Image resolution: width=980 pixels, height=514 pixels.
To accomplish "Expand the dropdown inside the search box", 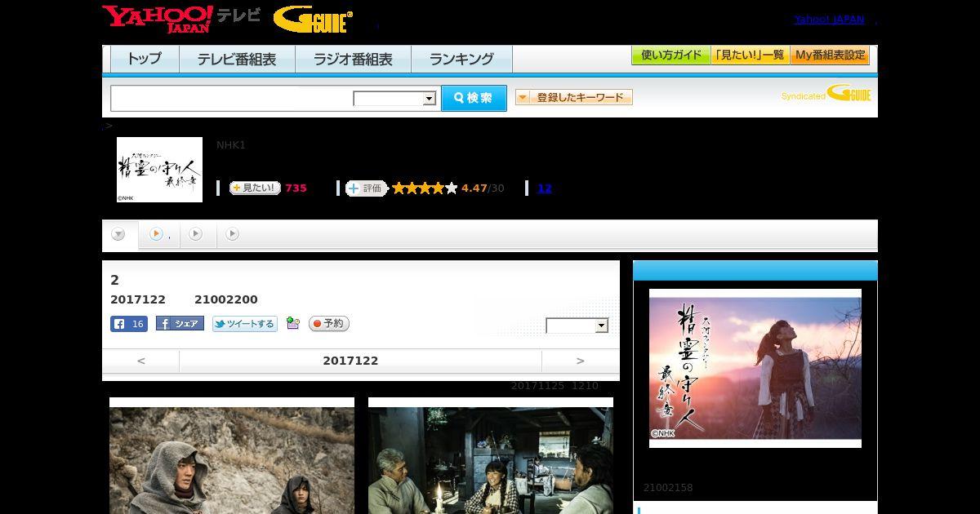I will point(394,99).
